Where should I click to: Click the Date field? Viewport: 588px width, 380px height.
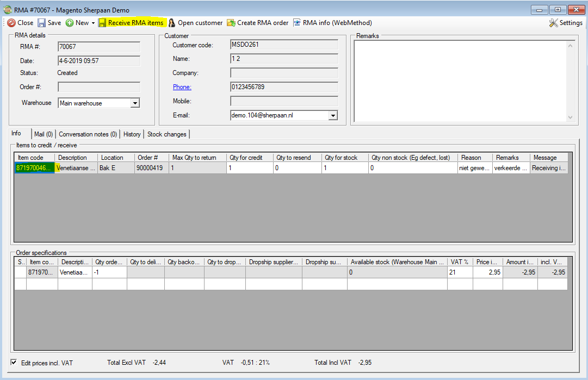[99, 61]
